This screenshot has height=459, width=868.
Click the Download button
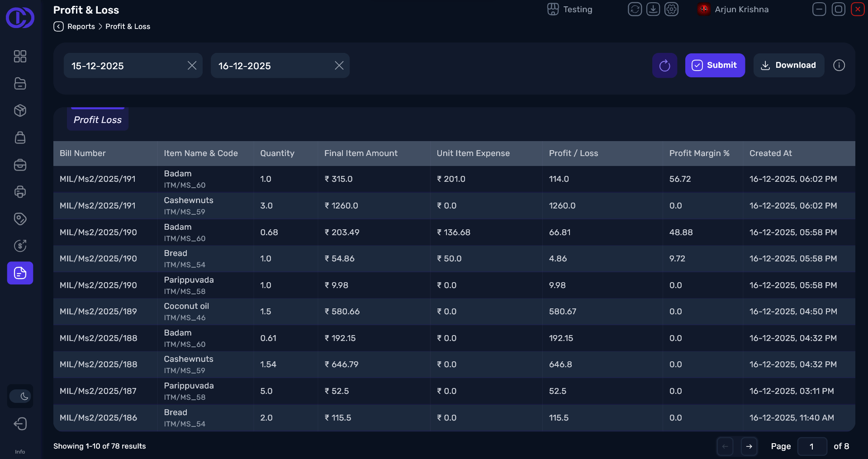(x=788, y=66)
